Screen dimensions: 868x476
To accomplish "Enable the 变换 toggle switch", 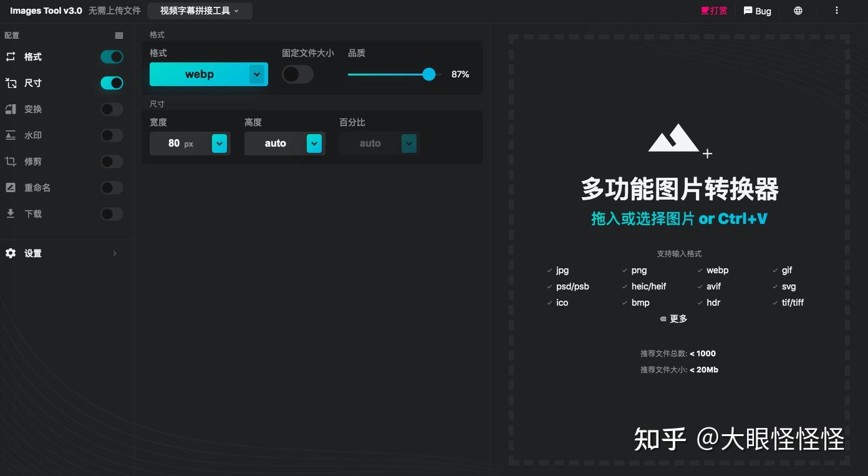I will (x=112, y=109).
